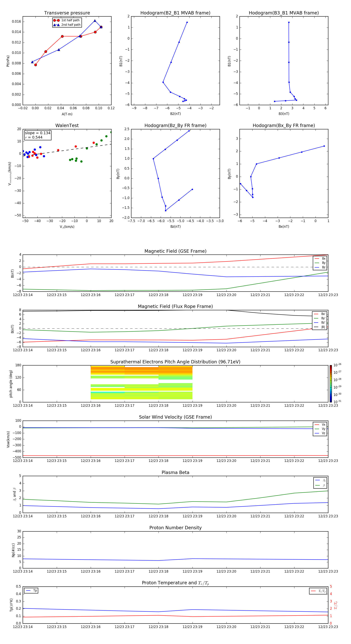The image size is (351, 644).
Task: Click the 'Hodogram(Bx_By FR frame)' title
Action: (x=284, y=125)
